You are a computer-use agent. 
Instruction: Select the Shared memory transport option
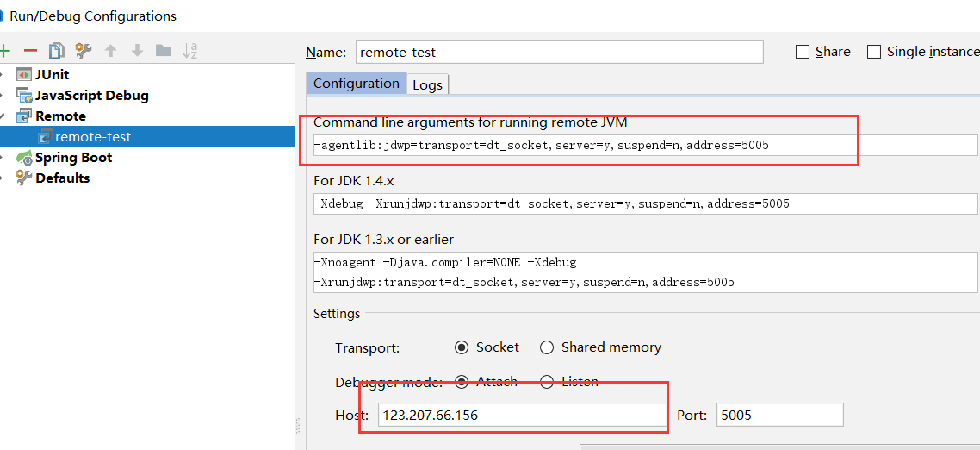(547, 347)
